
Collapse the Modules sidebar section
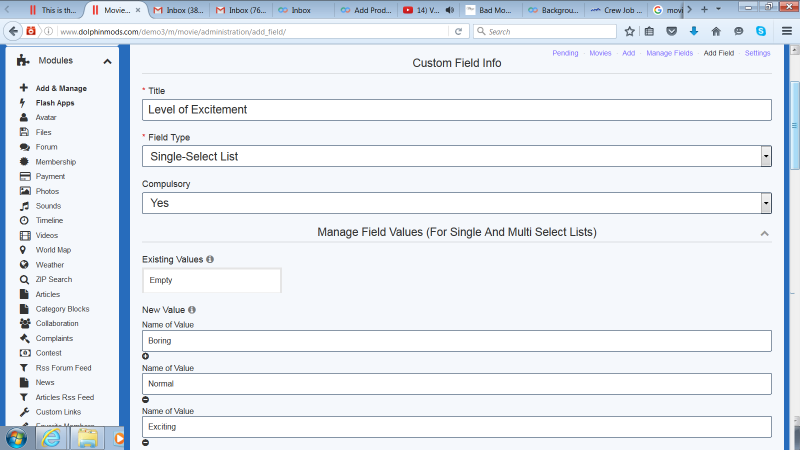point(107,62)
